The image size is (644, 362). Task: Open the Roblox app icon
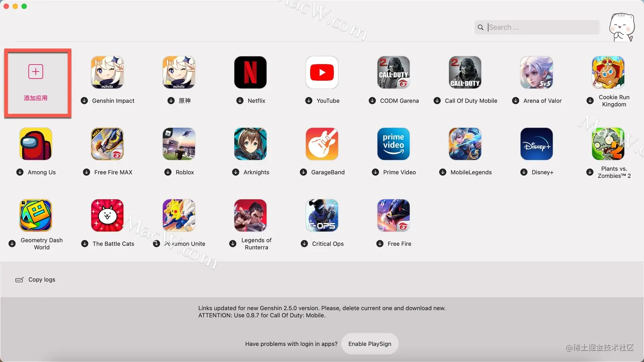click(x=179, y=144)
